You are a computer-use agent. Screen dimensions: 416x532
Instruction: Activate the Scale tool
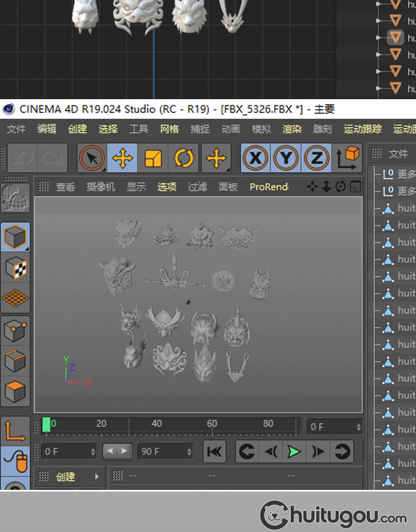click(x=153, y=158)
